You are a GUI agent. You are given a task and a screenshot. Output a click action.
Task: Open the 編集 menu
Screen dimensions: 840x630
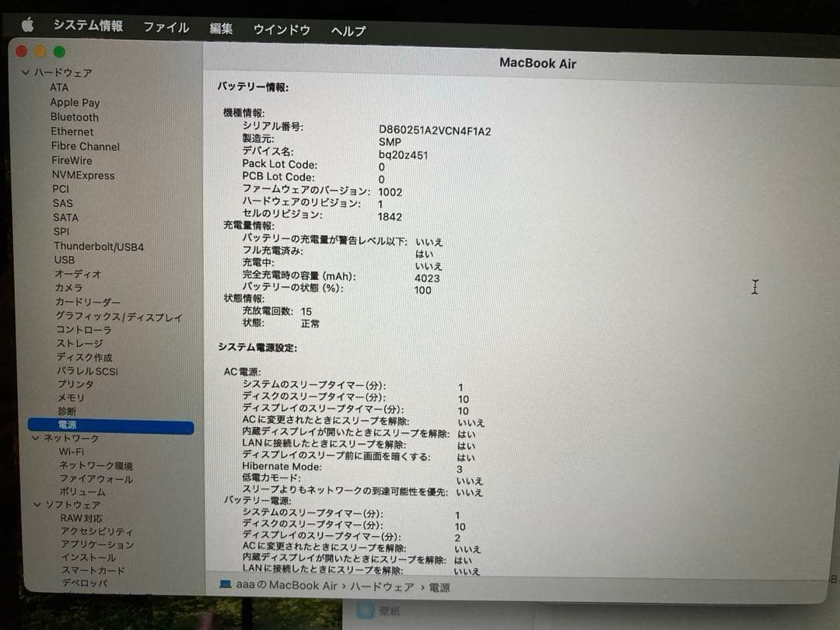pyautogui.click(x=221, y=29)
